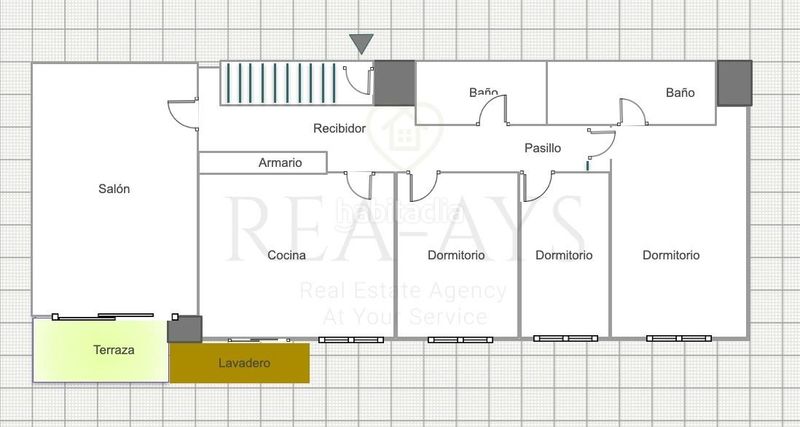Screen dimensions: 800x427
Task: Click the gray column beside the entrance door
Action: pyautogui.click(x=394, y=83)
